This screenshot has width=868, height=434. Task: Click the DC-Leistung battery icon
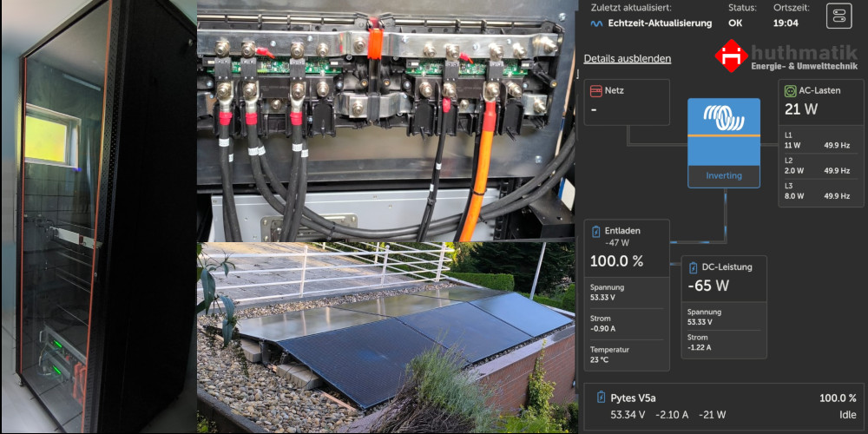[694, 267]
